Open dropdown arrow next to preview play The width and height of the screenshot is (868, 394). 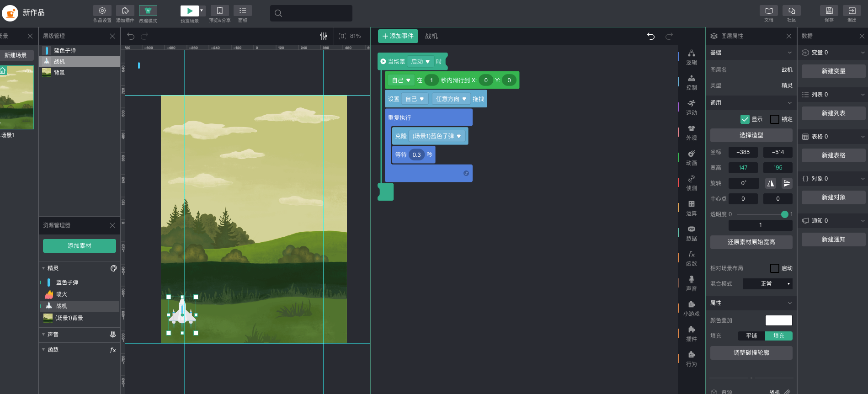point(202,11)
